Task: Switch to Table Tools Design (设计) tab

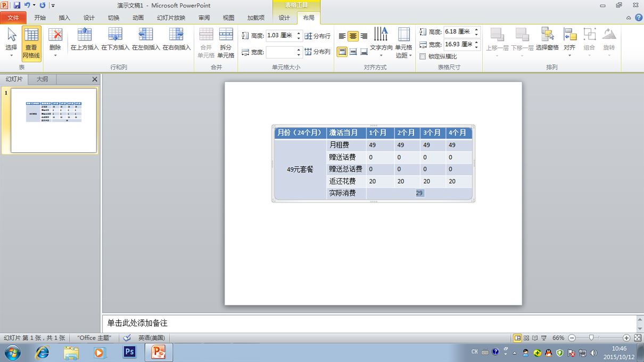Action: [285, 18]
